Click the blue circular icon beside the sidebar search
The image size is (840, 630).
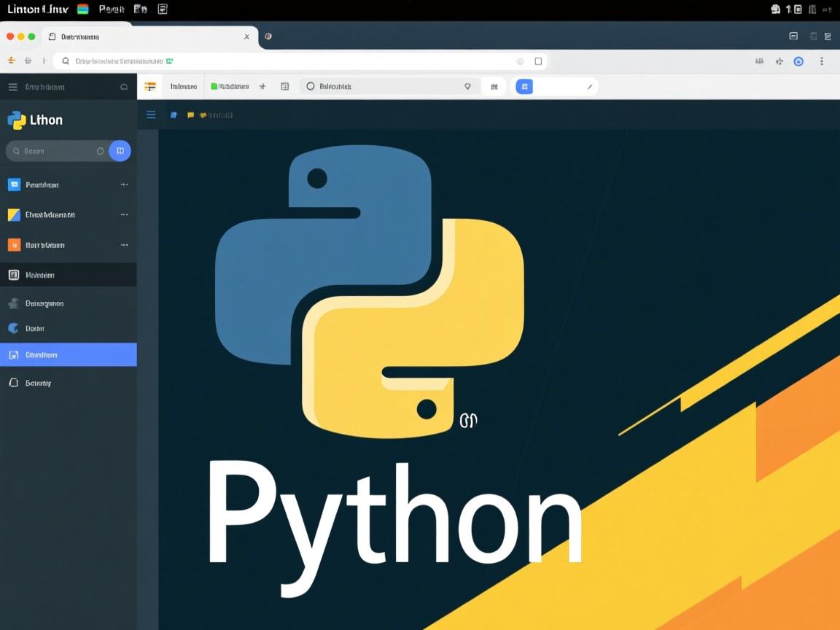coord(120,151)
